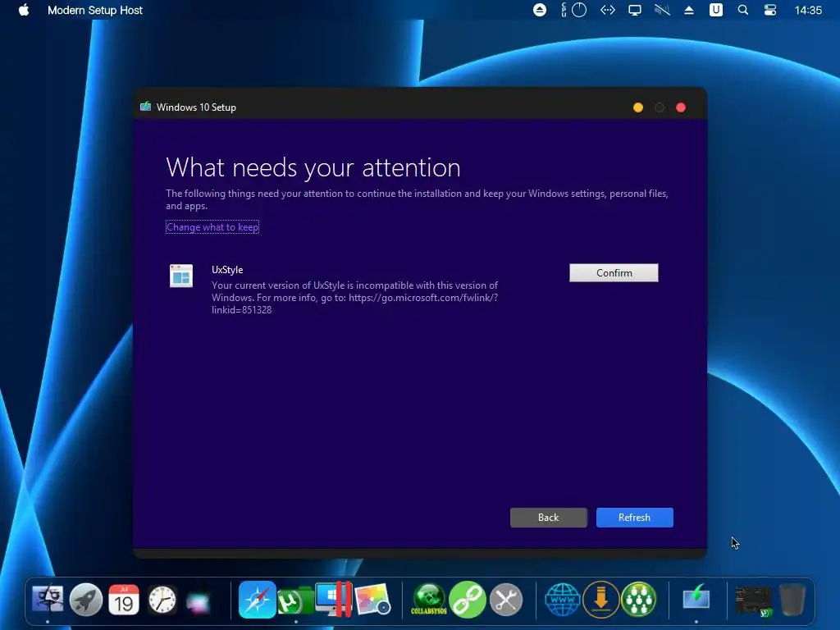The height and width of the screenshot is (630, 840).
Task: Go Back in Windows 10 Setup
Action: coord(549,518)
